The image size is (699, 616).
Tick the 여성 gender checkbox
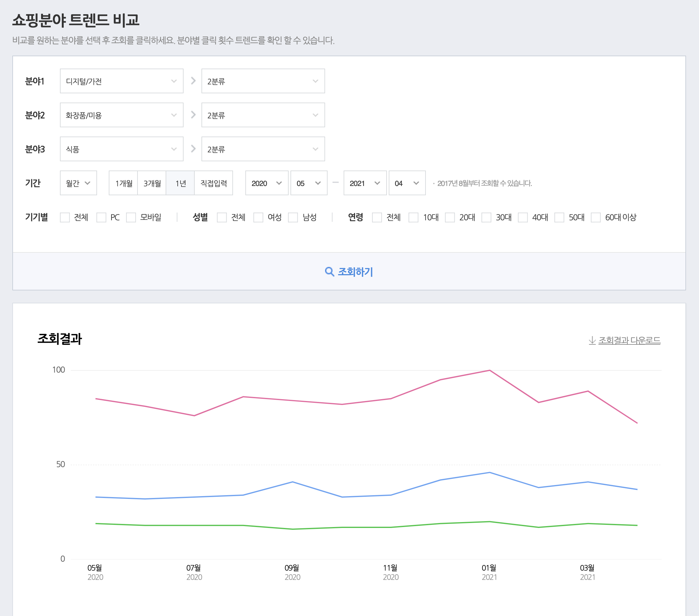(258, 217)
